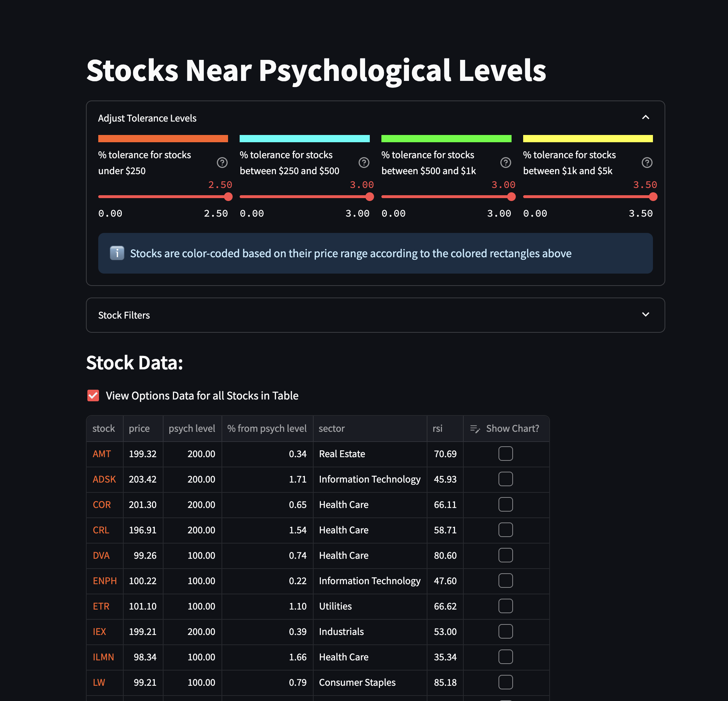This screenshot has height=701, width=728.
Task: Click slider handle for $1k to $5k tolerance
Action: point(653,197)
